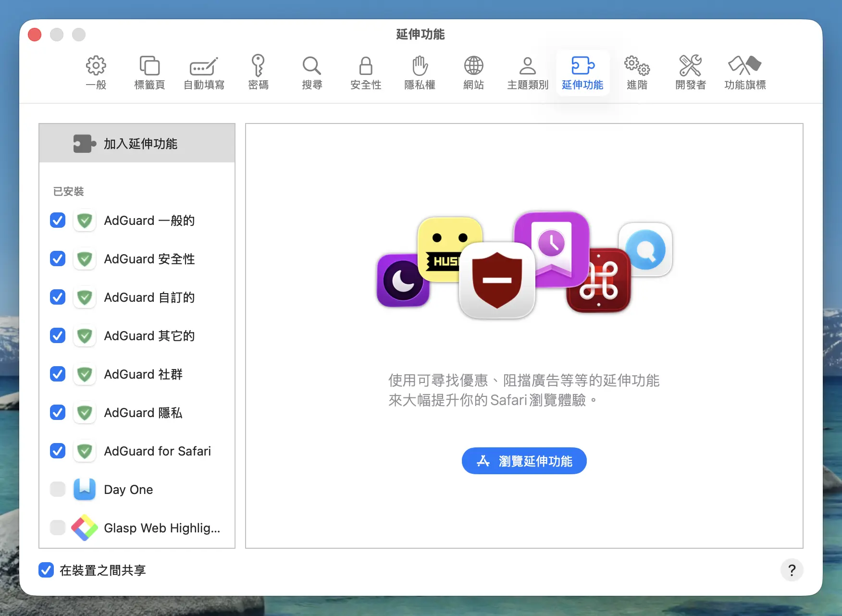Click the Glasp colorful diamond icon
The image size is (842, 616).
[85, 528]
